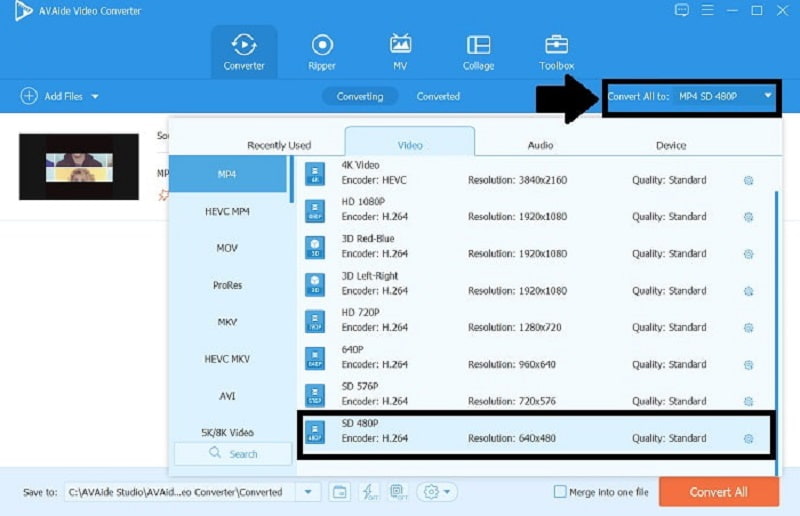
Task: Select Resolution: 3840x2160 text
Action: point(517,180)
